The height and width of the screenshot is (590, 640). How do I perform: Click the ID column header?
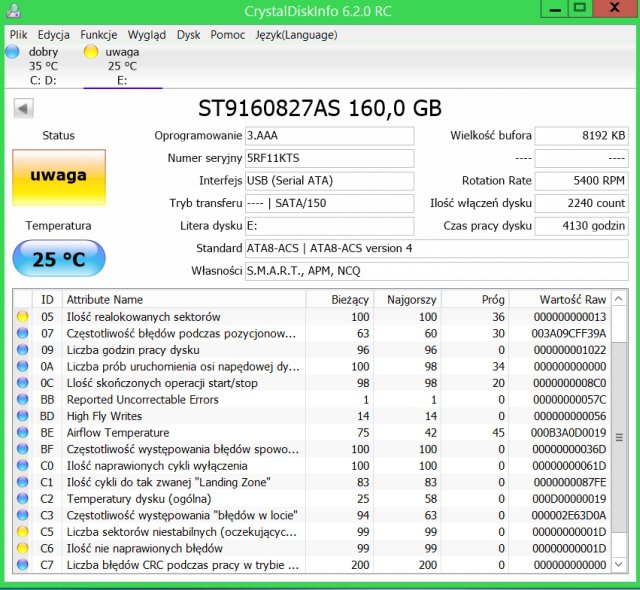pyautogui.click(x=47, y=299)
